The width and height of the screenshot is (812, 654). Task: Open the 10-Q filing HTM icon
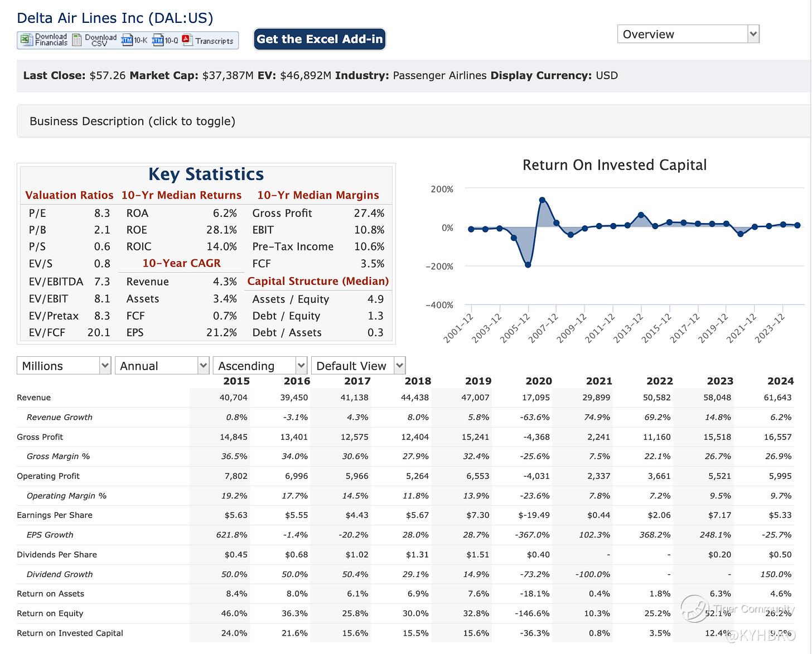point(157,40)
